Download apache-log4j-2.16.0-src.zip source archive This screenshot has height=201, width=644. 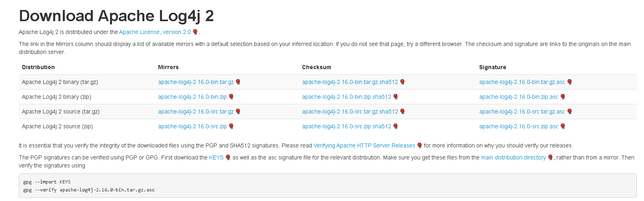click(x=192, y=126)
